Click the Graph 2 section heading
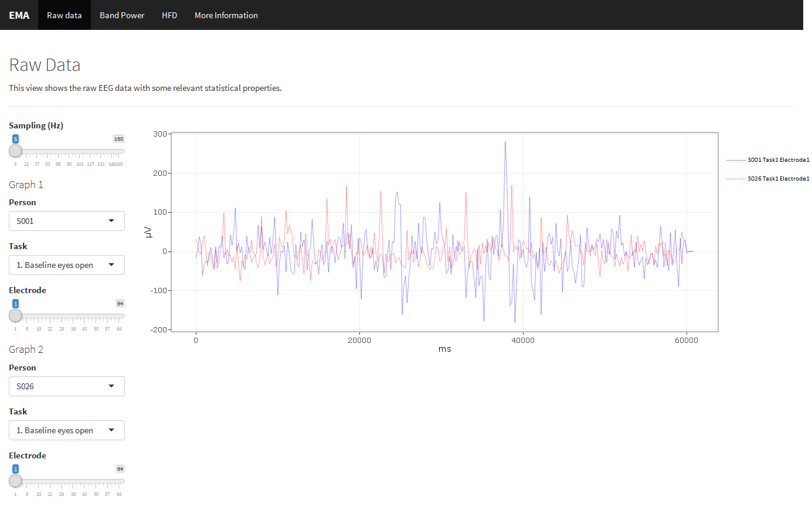This screenshot has height=510, width=812. 26,349
